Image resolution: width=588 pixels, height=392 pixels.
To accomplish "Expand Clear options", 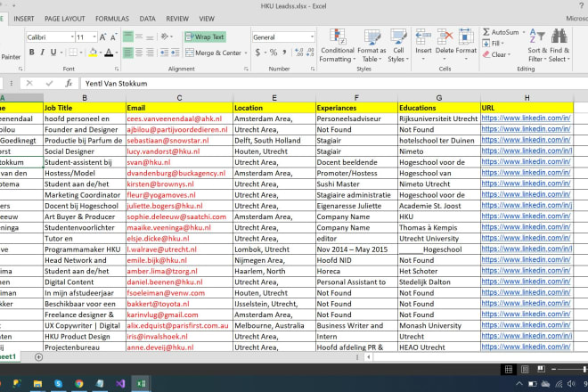I will (x=496, y=54).
